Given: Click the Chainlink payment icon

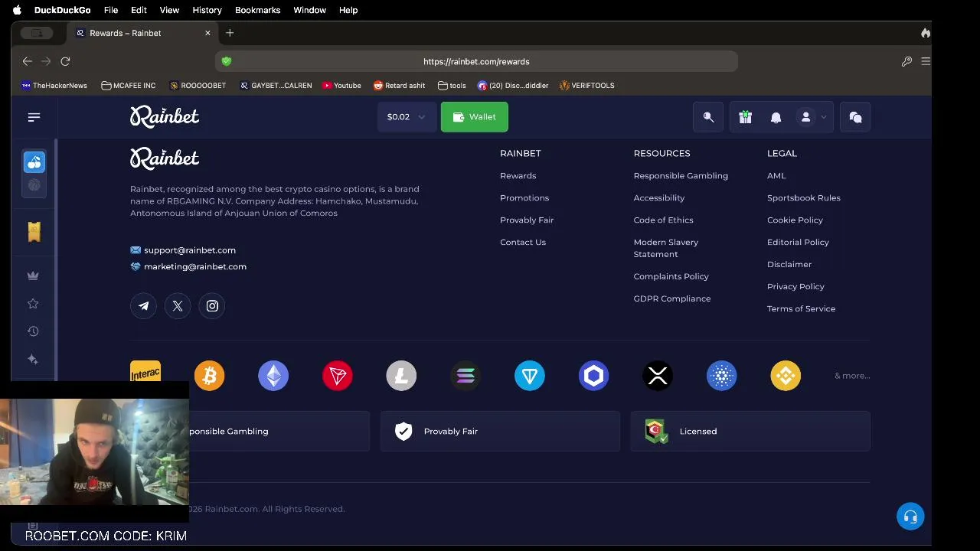Looking at the screenshot, I should point(593,376).
